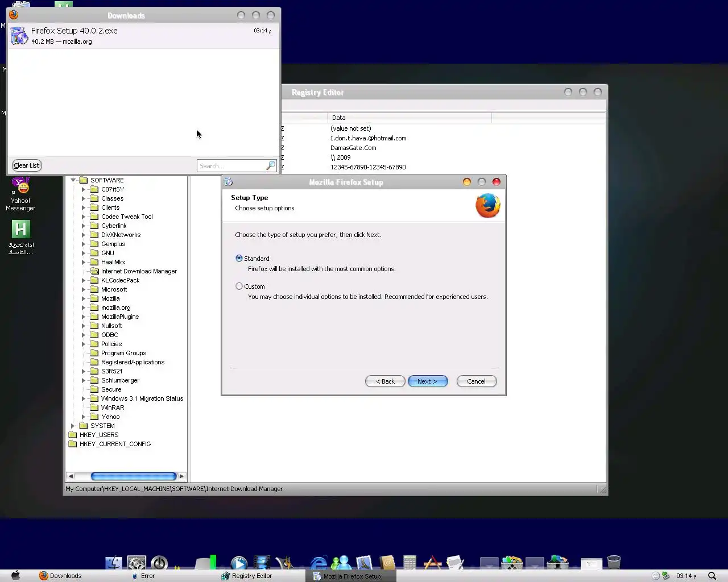Open the text editor paper-and-pen dock icon
The width and height of the screenshot is (728, 582).
click(x=455, y=562)
